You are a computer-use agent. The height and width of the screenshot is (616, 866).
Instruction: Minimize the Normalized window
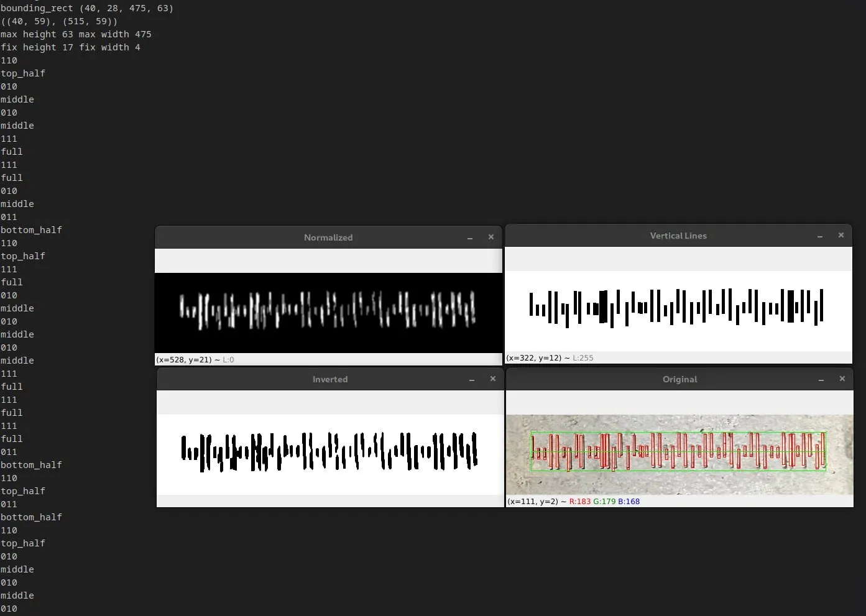pyautogui.click(x=470, y=237)
